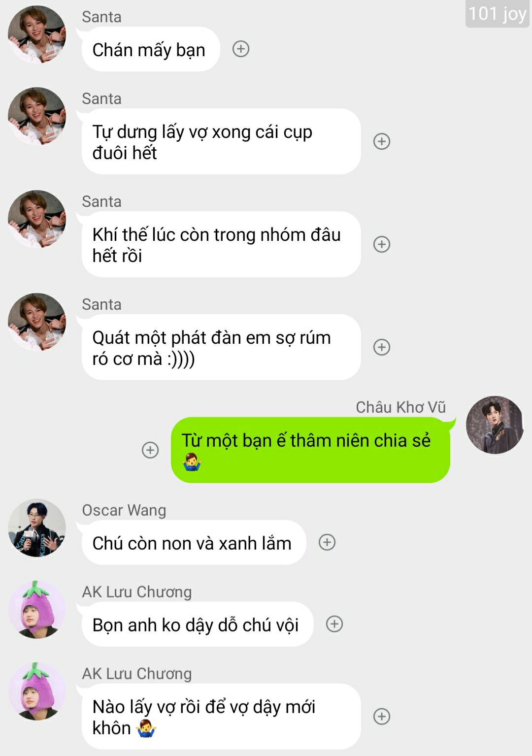Tap plus icon beside "Chán mấy bạn" message

tap(241, 49)
